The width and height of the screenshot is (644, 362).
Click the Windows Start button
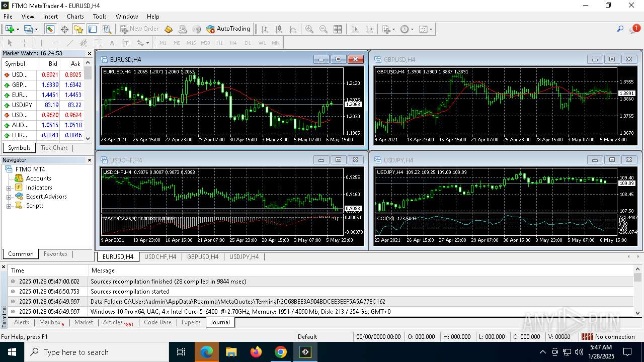tap(12, 352)
